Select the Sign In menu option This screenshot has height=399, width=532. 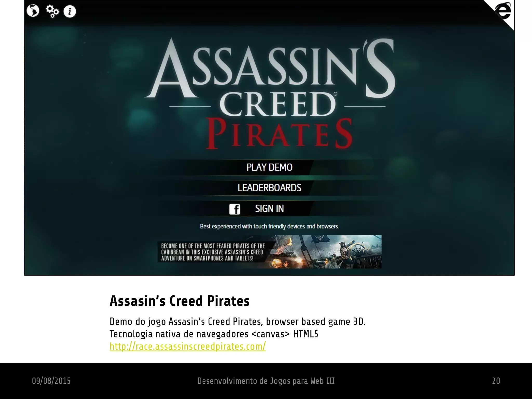tap(269, 208)
